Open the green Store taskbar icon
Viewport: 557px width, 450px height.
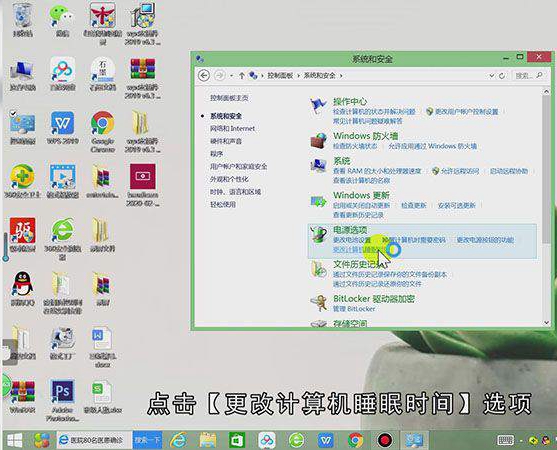[237, 440]
